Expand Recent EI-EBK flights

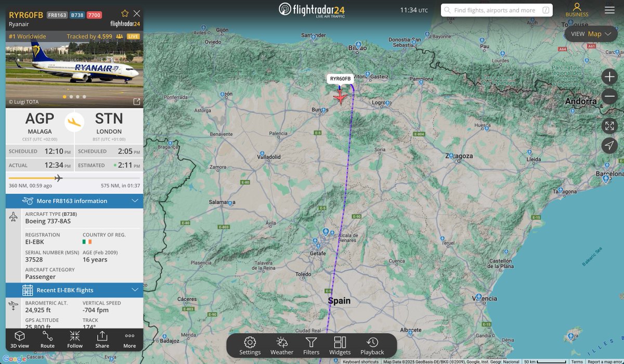pyautogui.click(x=74, y=290)
